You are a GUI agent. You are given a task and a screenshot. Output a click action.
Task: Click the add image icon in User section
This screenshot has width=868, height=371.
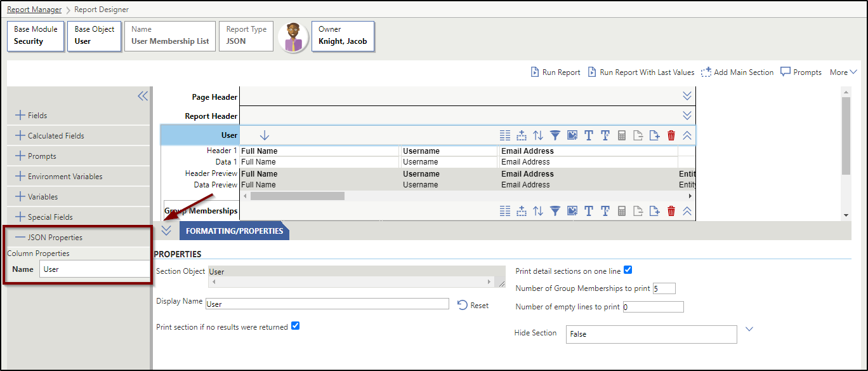[572, 135]
